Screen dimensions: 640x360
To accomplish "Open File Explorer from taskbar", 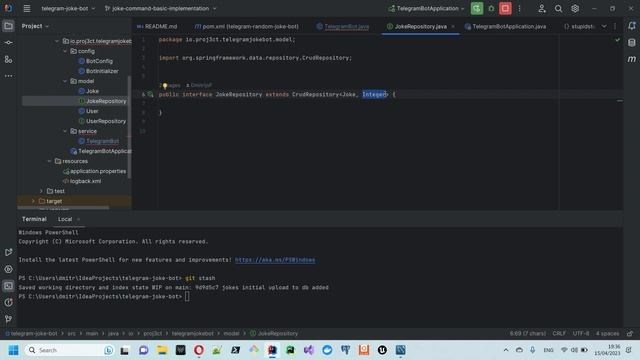I will [162, 350].
